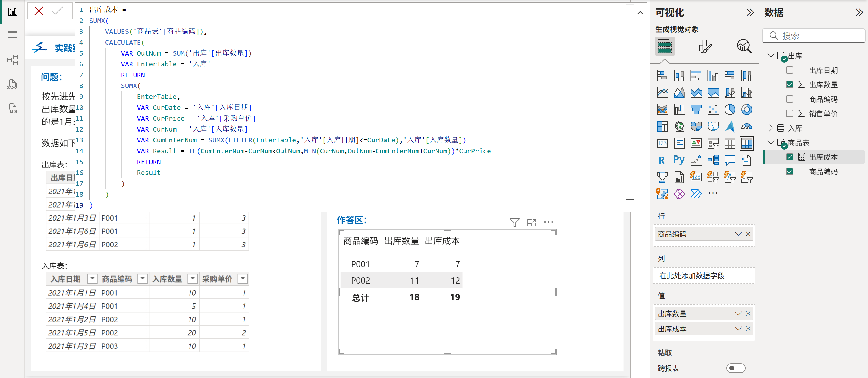This screenshot has width=868, height=378.
Task: Open filter icon on the answer visual
Action: coord(514,222)
